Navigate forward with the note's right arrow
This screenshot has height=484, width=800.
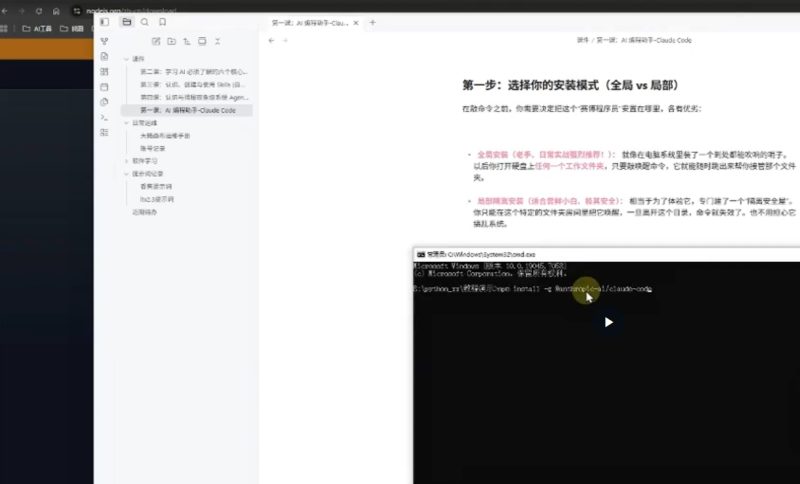pos(285,40)
